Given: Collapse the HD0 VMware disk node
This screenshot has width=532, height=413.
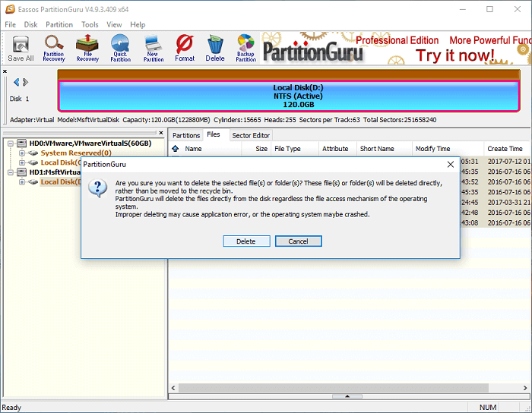Looking at the screenshot, I should (11, 143).
